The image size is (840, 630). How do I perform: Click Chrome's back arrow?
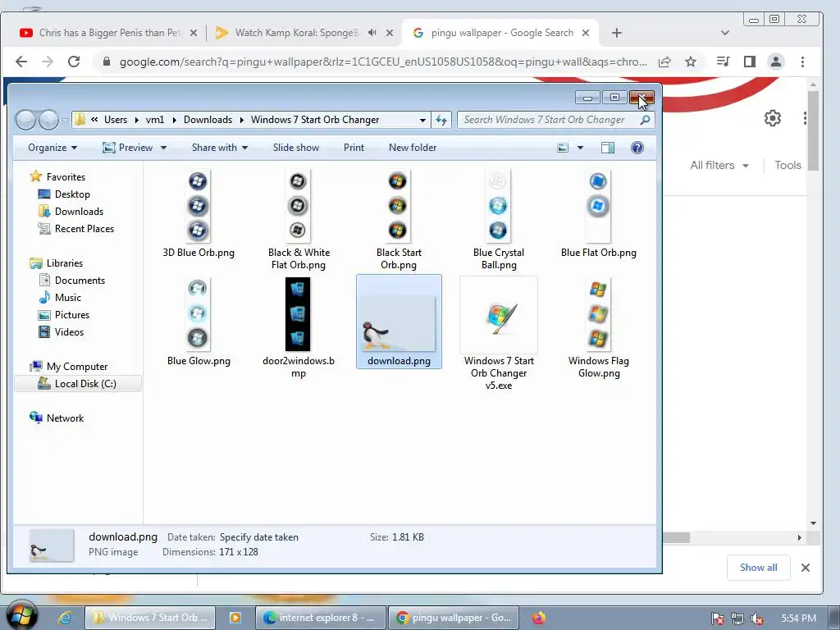point(21,62)
